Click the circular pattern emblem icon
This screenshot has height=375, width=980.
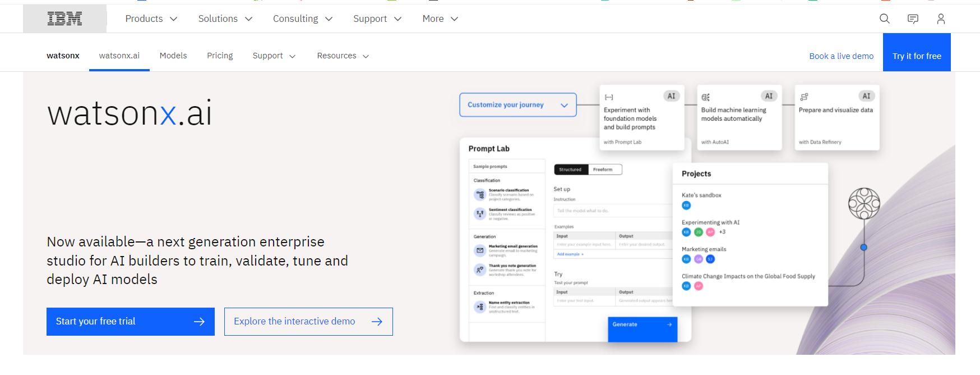(864, 203)
